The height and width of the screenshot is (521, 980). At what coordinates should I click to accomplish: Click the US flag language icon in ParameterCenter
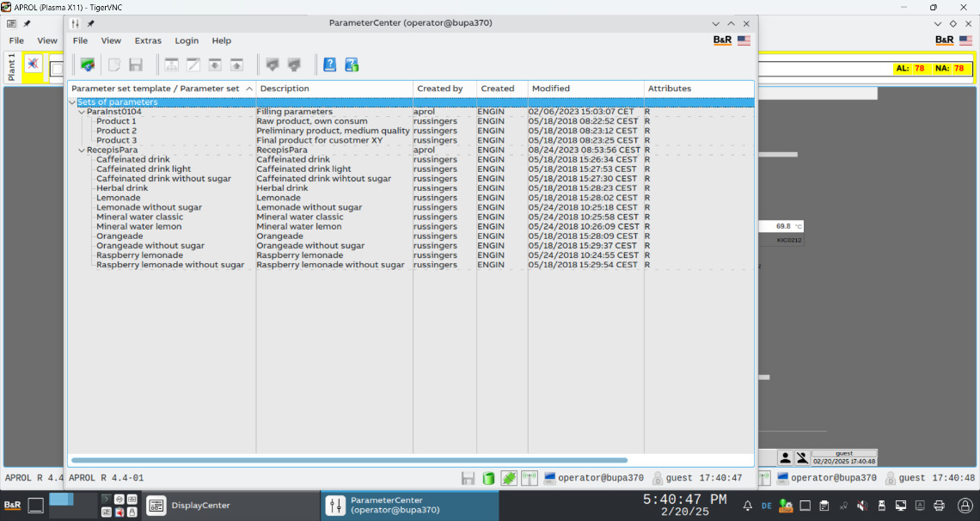[x=744, y=40]
